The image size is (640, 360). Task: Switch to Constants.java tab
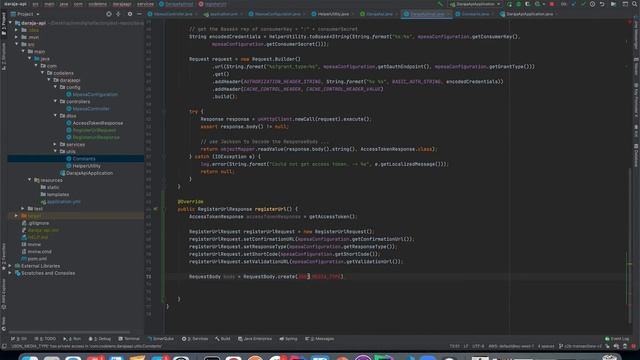pos(473,14)
